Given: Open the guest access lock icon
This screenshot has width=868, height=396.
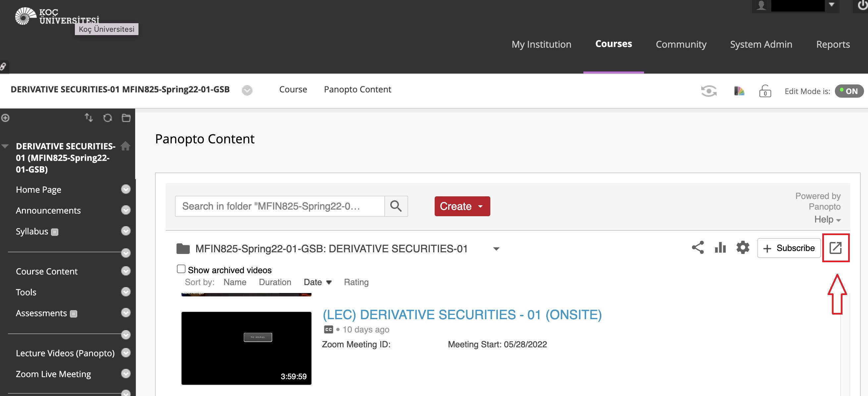Looking at the screenshot, I should coord(765,91).
